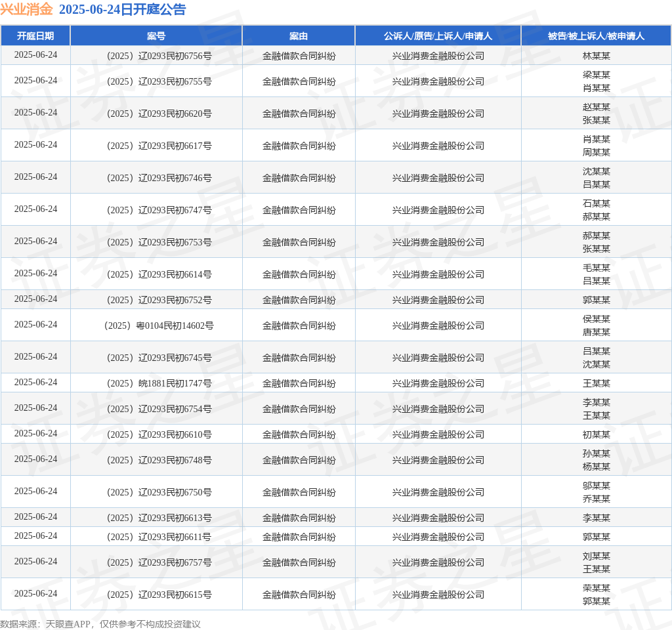
Task: Select defendant name 孙某某
Action: tap(596, 453)
